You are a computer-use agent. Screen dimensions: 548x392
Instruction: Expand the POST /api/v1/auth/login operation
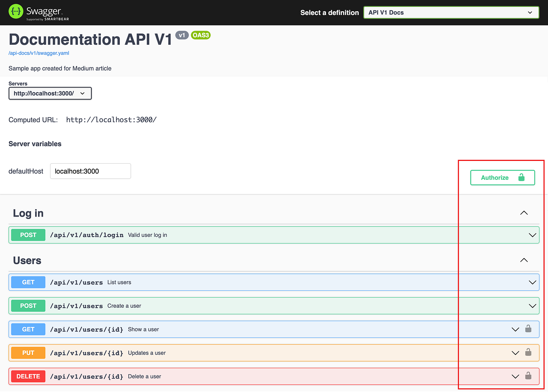[532, 235]
